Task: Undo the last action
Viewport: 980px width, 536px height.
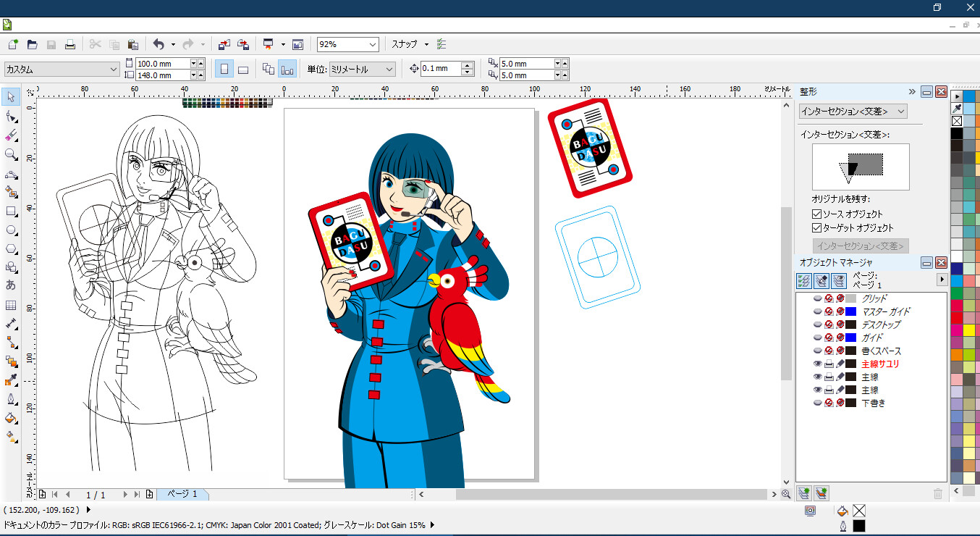Action: click(x=159, y=44)
